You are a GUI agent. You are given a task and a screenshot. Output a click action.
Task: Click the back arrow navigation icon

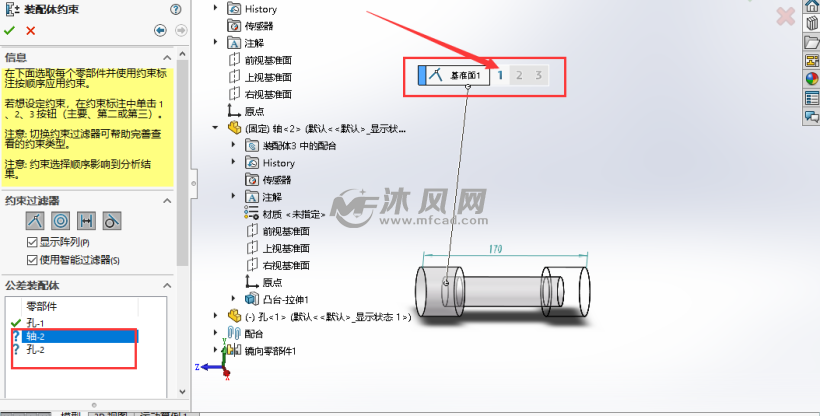pyautogui.click(x=160, y=30)
